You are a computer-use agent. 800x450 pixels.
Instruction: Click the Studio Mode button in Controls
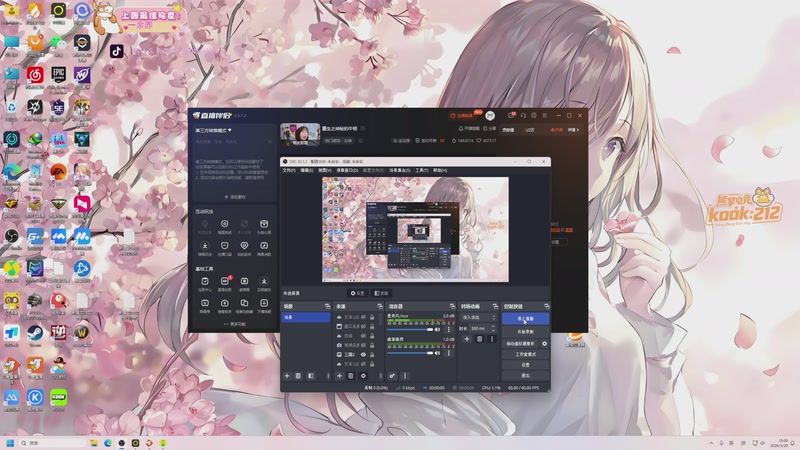[526, 354]
